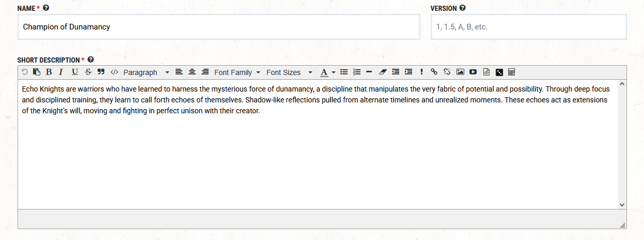The height and width of the screenshot is (240, 644).
Task: Insert a bulleted list
Action: point(344,72)
